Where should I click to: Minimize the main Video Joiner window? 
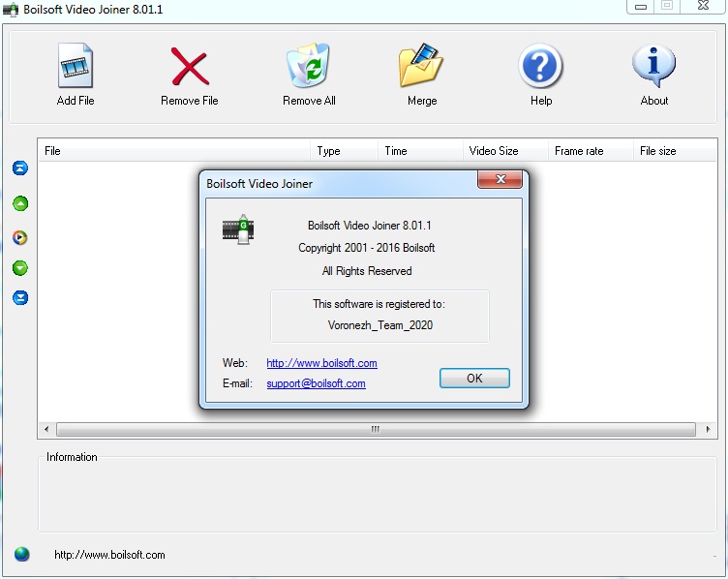[641, 7]
